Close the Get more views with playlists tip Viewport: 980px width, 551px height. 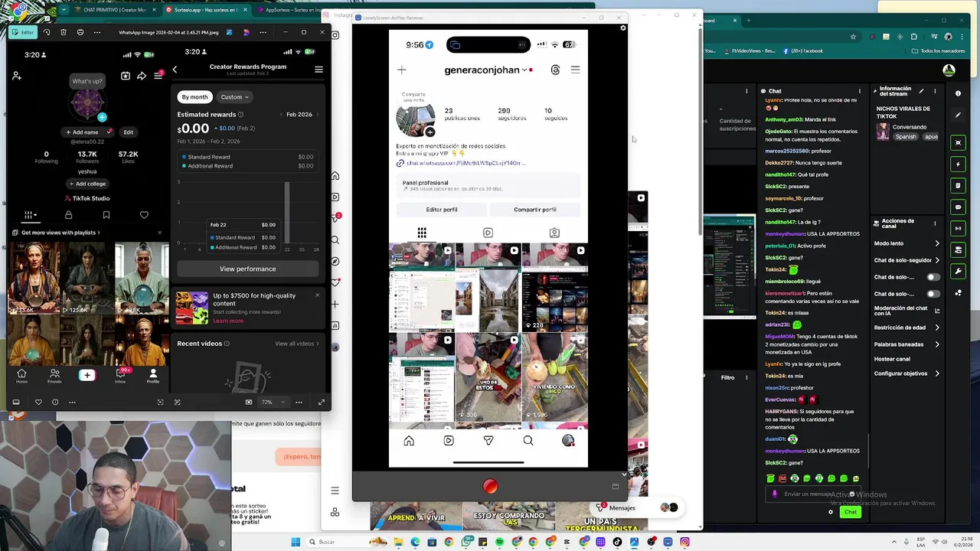pos(159,233)
